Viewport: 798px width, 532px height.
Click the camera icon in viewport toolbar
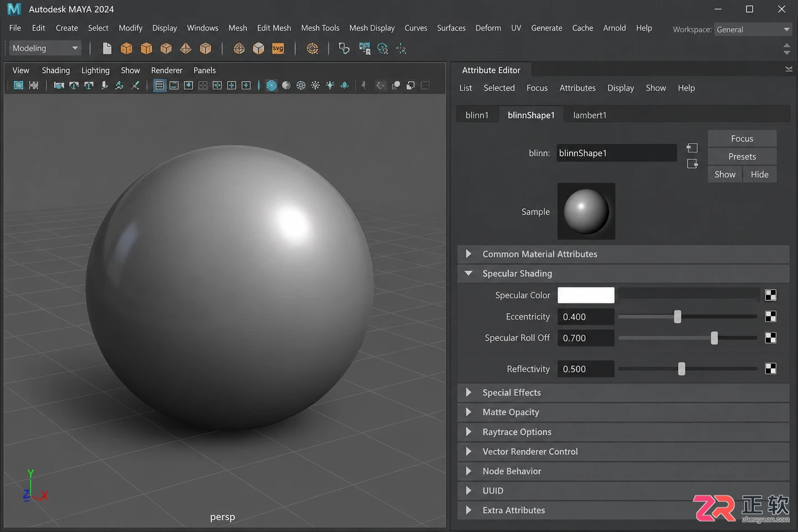click(59, 85)
